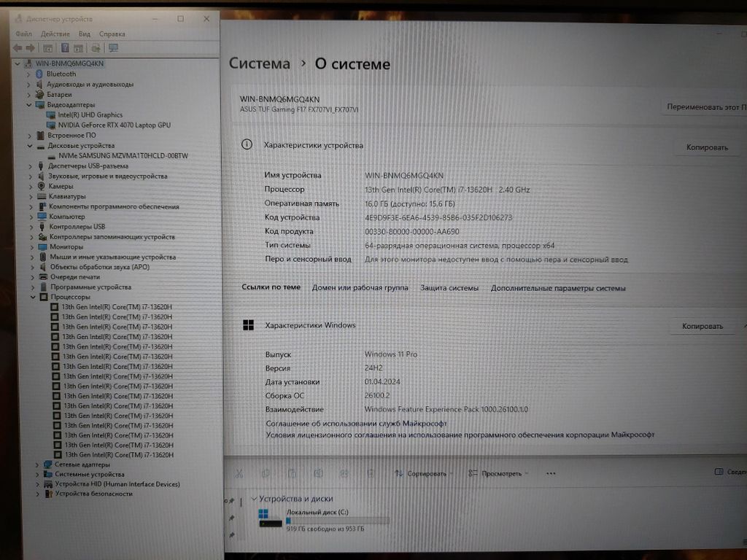
Task: Open the Действие menu
Action: 55,34
